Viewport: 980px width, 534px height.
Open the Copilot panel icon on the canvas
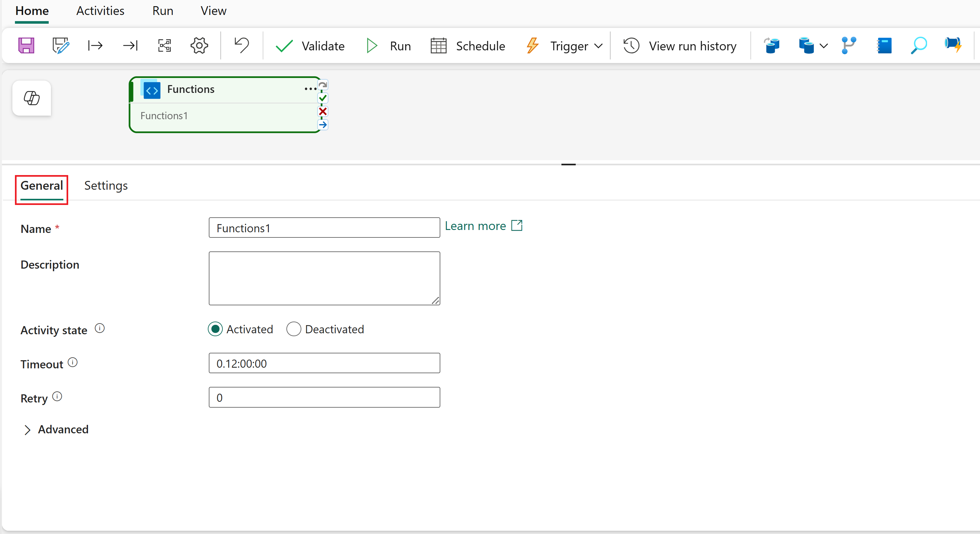coord(31,98)
